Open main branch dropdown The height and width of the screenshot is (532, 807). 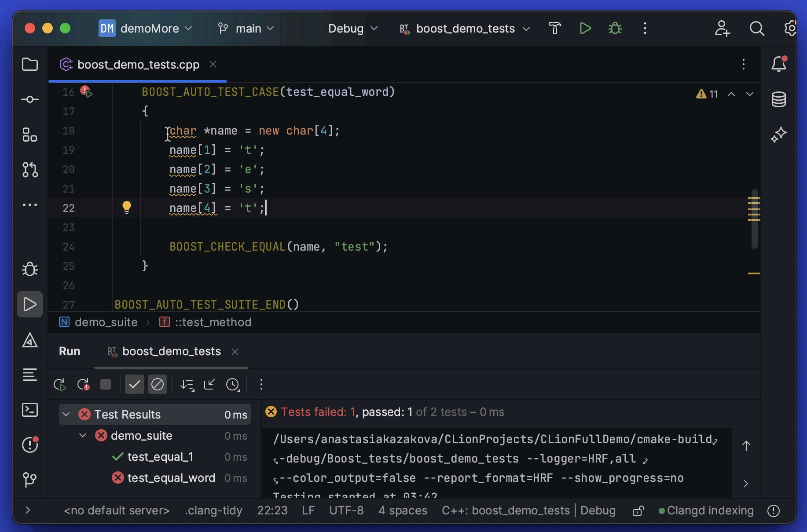[246, 29]
